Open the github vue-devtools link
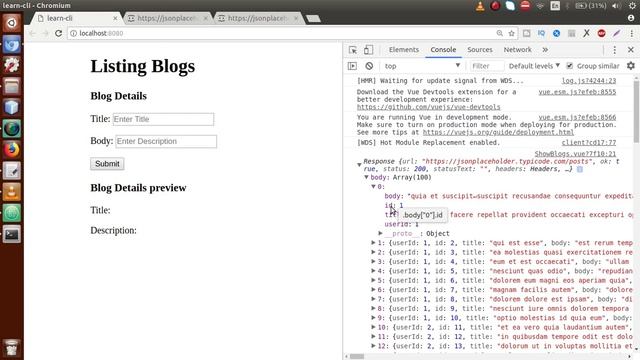Image resolution: width=640 pixels, height=360 pixels. [x=429, y=107]
